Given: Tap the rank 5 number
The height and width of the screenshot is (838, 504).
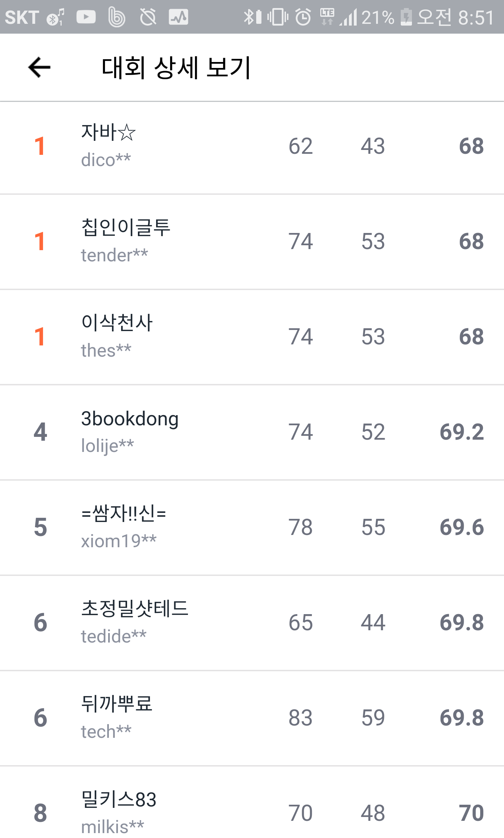Looking at the screenshot, I should [x=41, y=527].
